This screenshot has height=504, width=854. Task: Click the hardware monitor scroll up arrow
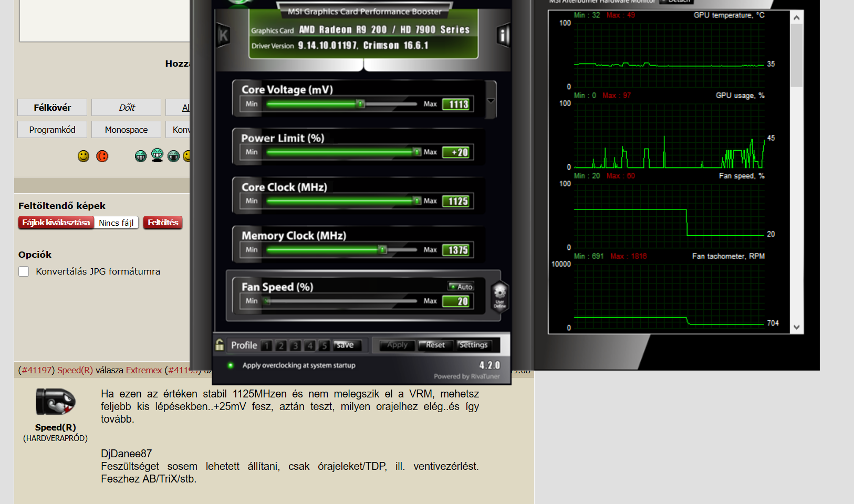(797, 18)
